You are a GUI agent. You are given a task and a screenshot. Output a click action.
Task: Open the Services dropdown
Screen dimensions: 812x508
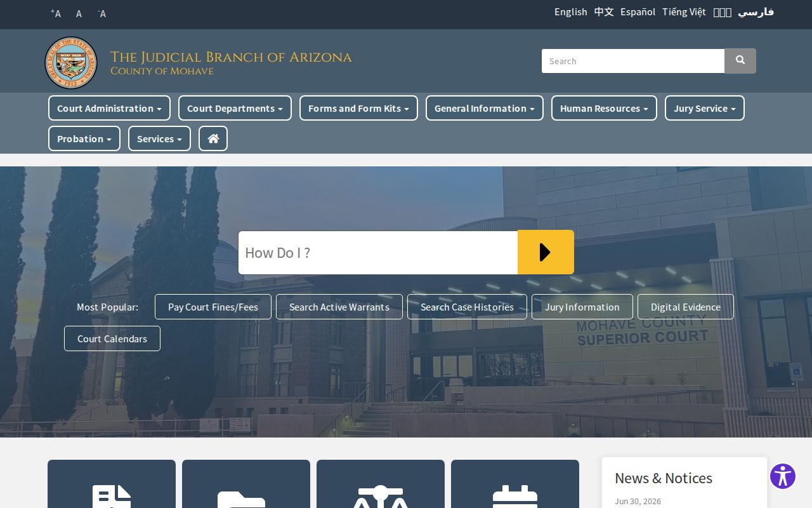tap(159, 138)
